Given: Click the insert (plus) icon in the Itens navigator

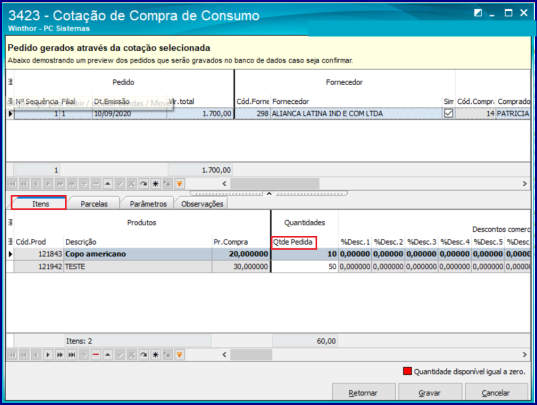Looking at the screenshot, I should [x=84, y=355].
